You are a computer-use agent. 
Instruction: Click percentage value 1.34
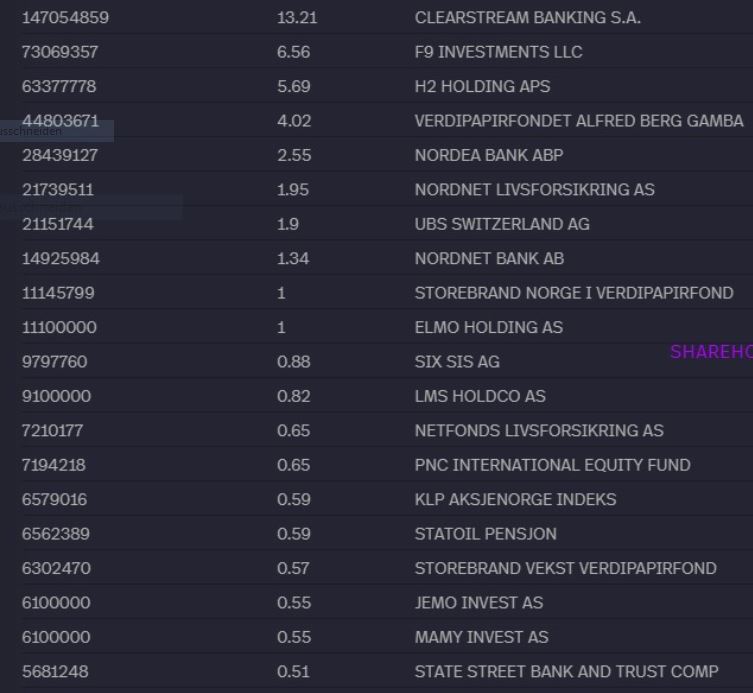click(293, 258)
